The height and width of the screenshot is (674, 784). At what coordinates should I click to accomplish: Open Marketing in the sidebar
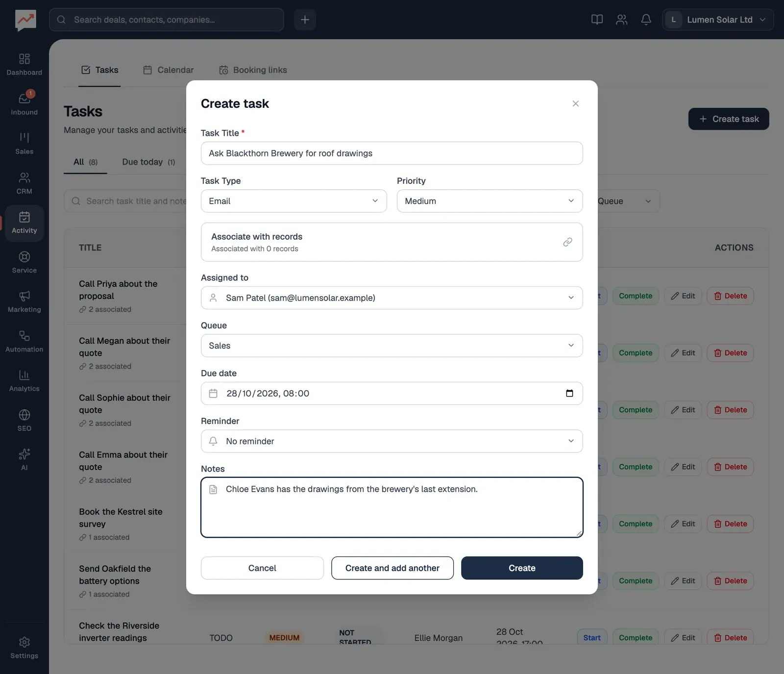point(24,301)
